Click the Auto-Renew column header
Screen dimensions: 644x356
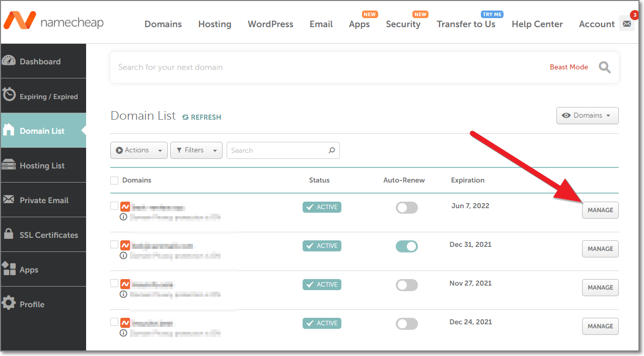pos(404,180)
